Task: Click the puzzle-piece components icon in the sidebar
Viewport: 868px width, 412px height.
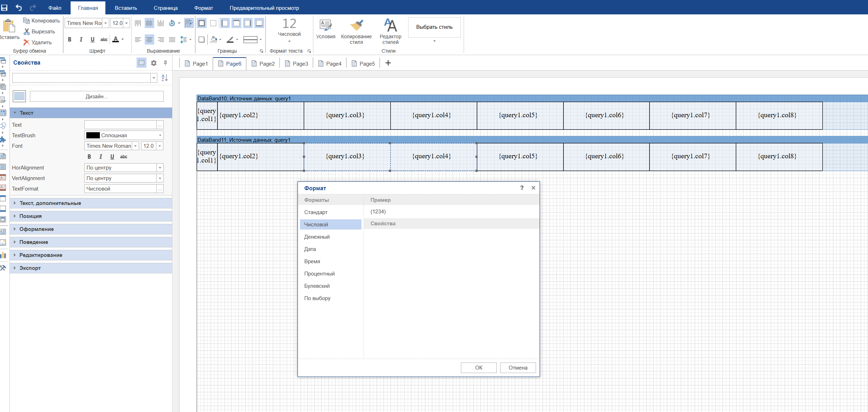Action: 3,139
